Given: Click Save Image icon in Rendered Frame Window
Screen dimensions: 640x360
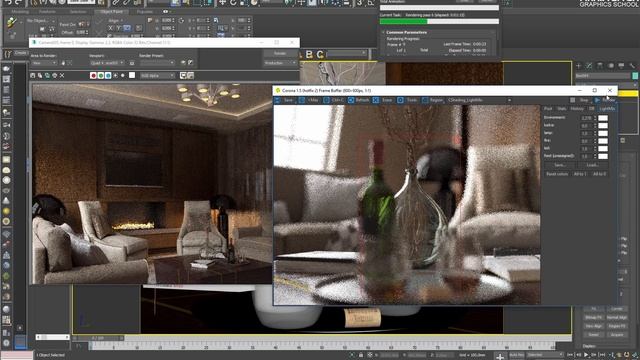Looking at the screenshot, I should [33, 76].
